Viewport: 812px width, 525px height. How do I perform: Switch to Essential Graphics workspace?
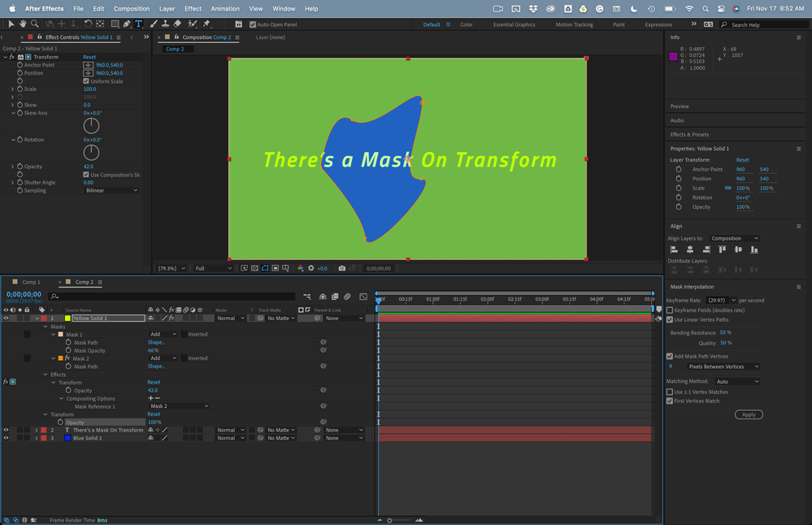tap(514, 24)
